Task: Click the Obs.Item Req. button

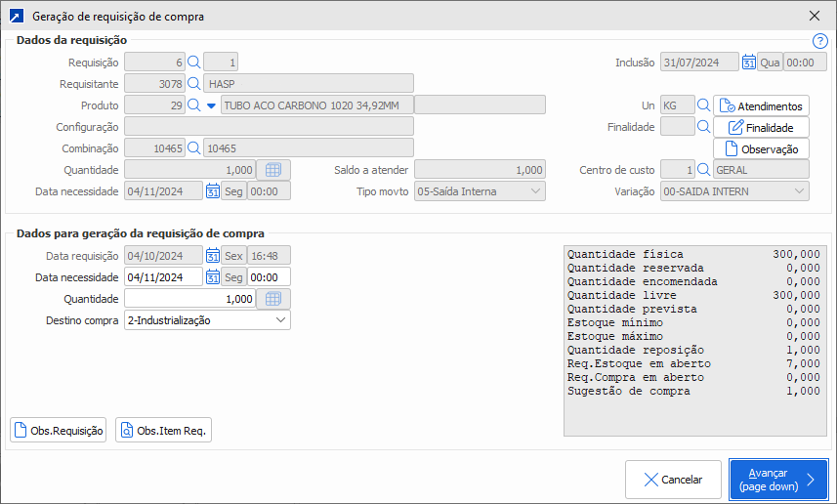Action: coord(163,431)
